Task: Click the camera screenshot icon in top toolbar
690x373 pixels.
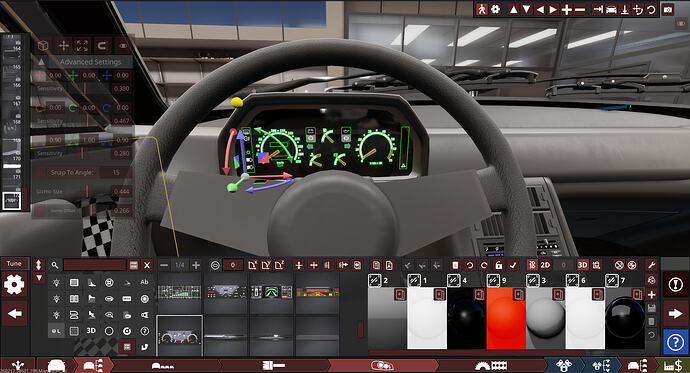Action: [x=668, y=9]
